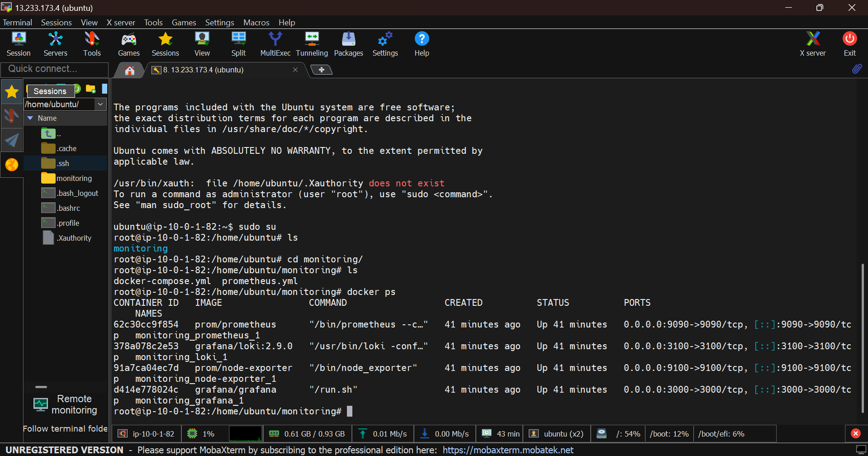Open the View toolbar icon
Image resolution: width=868 pixels, height=456 pixels.
point(202,44)
